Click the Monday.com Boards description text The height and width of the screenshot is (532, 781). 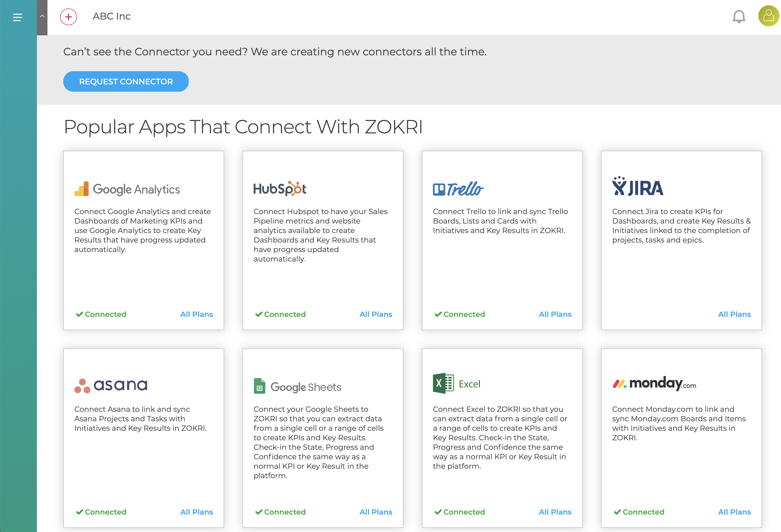coord(679,423)
